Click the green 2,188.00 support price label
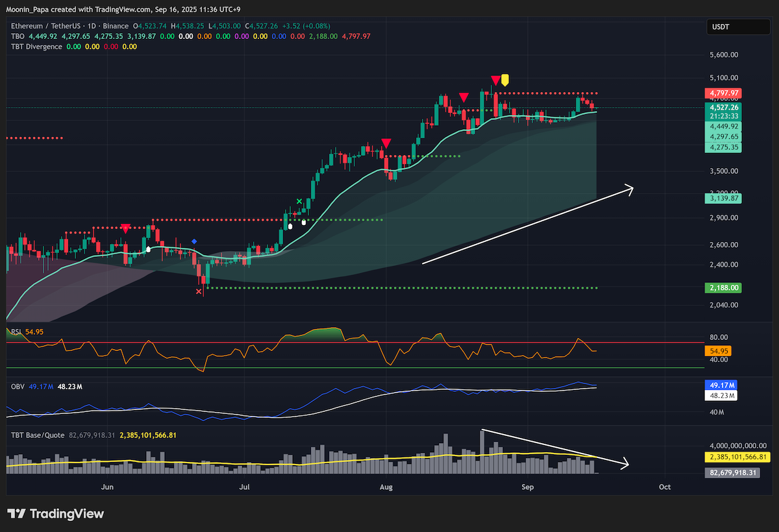Image resolution: width=779 pixels, height=532 pixels. (725, 287)
